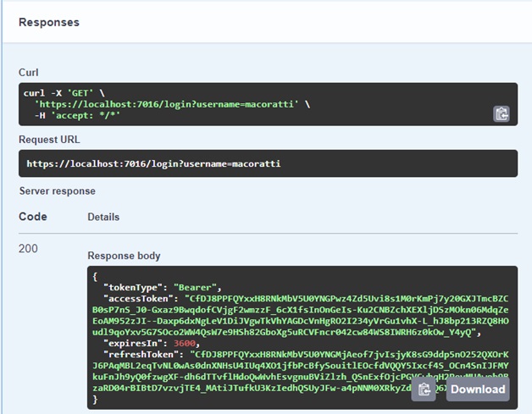The image size is (532, 414).
Task: Click the Server response label
Action: point(58,191)
